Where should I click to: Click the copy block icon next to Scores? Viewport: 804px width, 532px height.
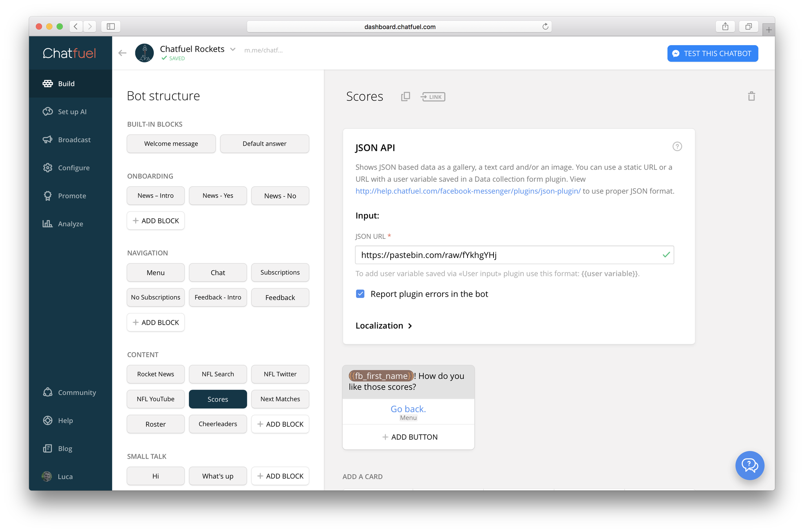pos(406,97)
